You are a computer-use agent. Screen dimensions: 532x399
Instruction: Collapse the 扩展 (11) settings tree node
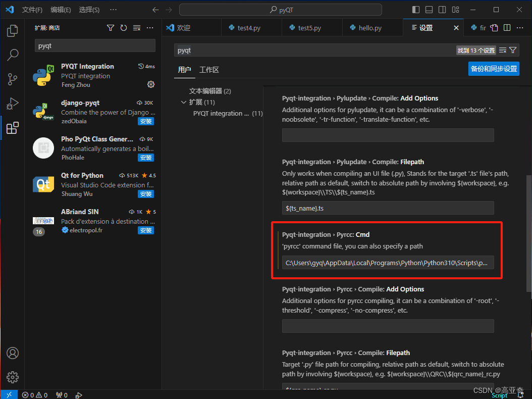tap(184, 102)
